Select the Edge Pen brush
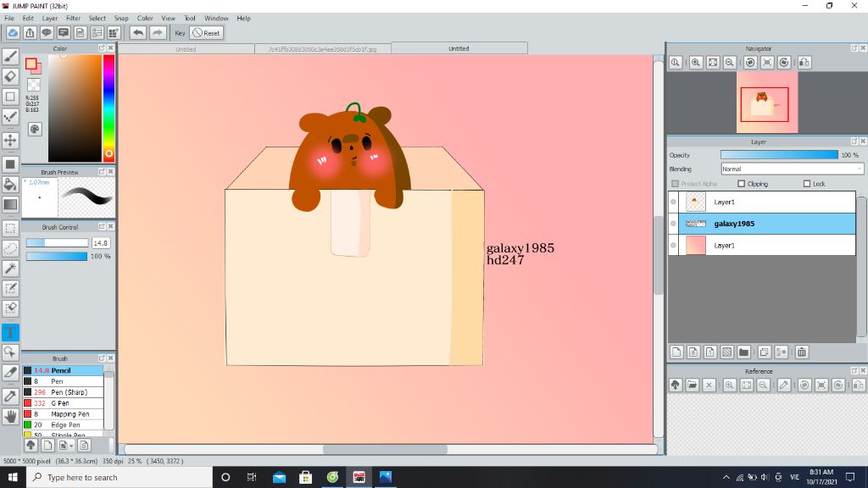 click(63, 425)
